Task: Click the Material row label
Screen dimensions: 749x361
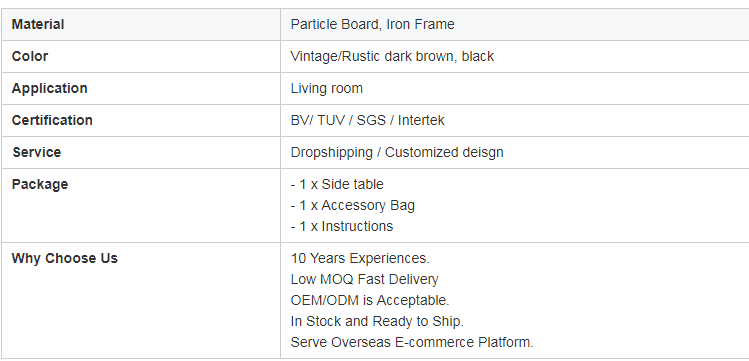Action: [x=38, y=24]
